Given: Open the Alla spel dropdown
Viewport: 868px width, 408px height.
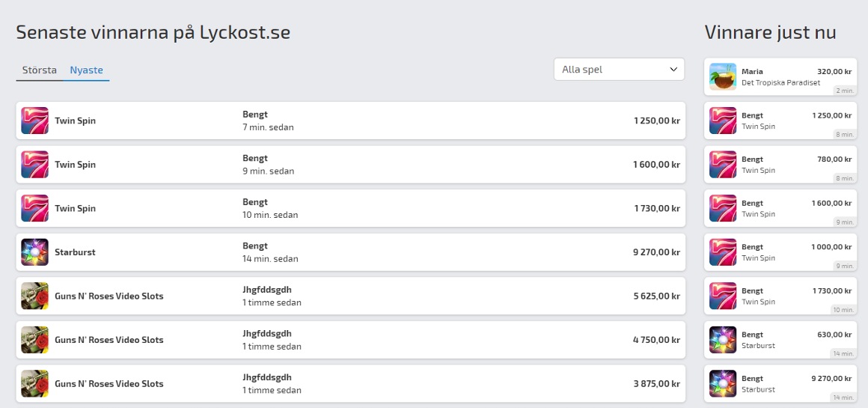Looking at the screenshot, I should point(619,69).
